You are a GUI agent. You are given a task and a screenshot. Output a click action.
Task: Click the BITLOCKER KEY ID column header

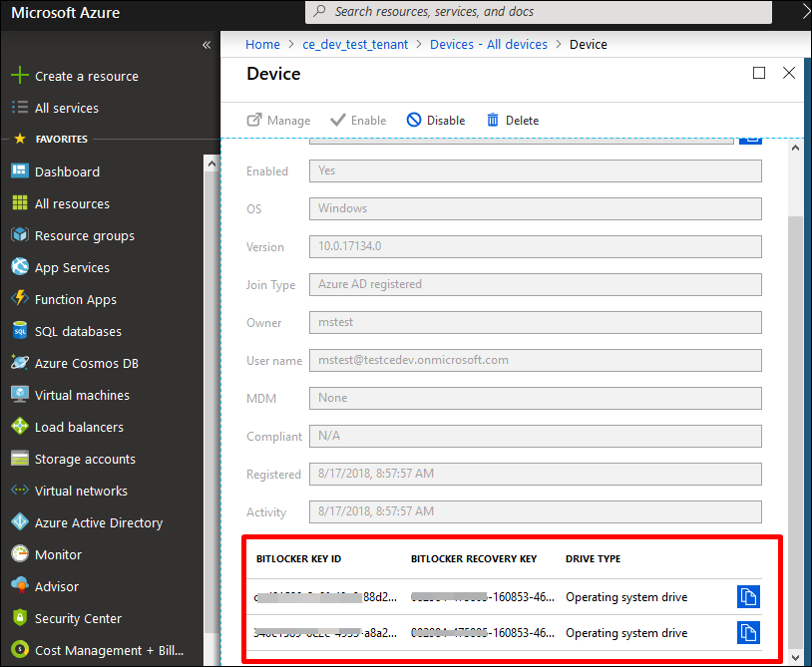299,559
